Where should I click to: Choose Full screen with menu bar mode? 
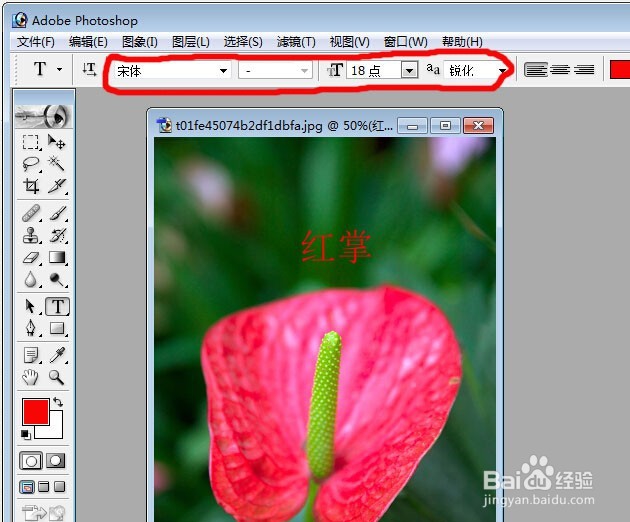[x=43, y=487]
